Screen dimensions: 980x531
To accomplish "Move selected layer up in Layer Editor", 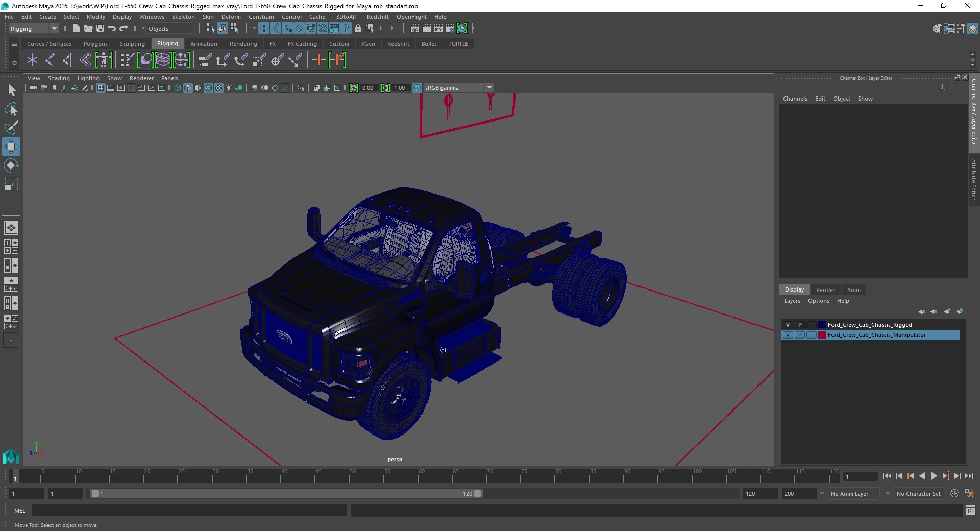I will [922, 311].
